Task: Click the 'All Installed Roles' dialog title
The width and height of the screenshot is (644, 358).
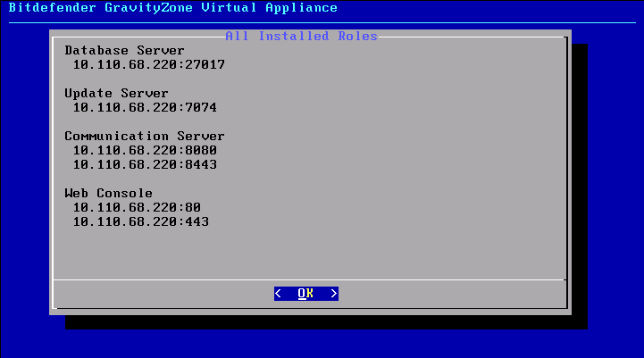Action: (x=301, y=37)
